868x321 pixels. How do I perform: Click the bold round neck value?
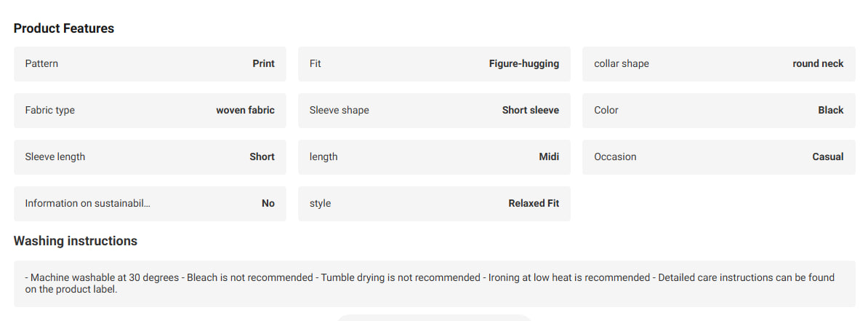[x=818, y=64]
